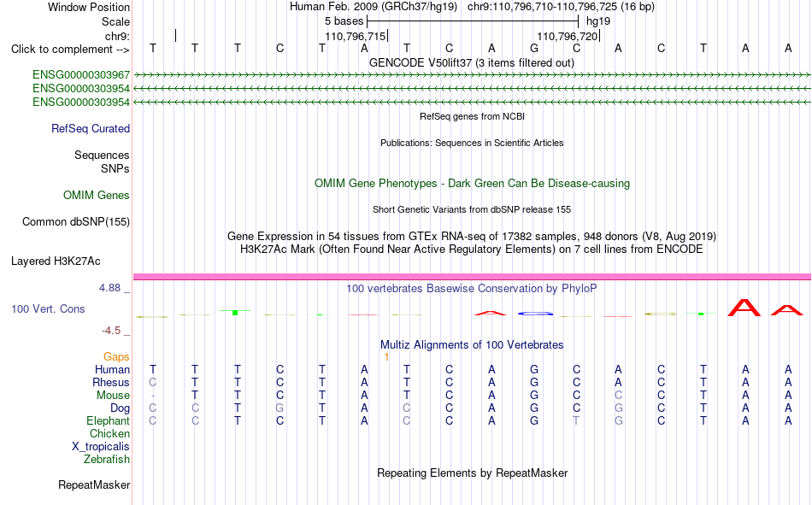Select the Mouse species label
Image resolution: width=812 pixels, height=505 pixels.
113,395
